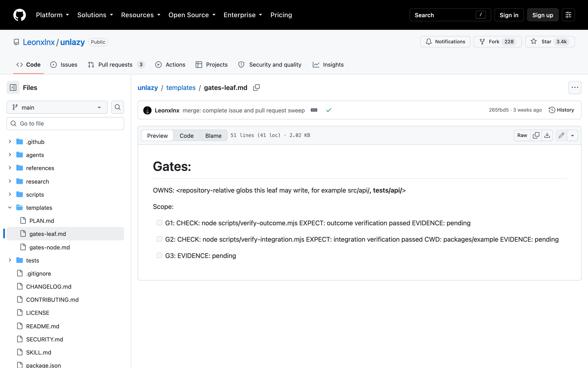Open the tests folder
588x368 pixels.
tap(32, 260)
